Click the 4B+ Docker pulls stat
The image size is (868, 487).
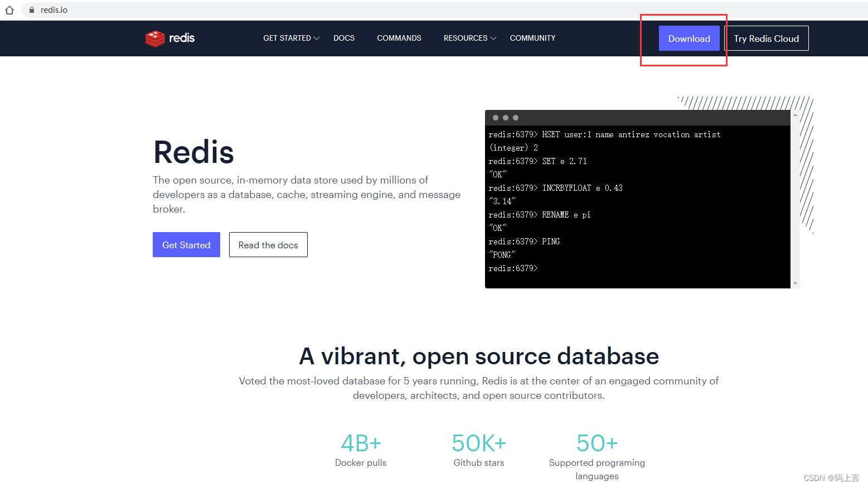361,451
